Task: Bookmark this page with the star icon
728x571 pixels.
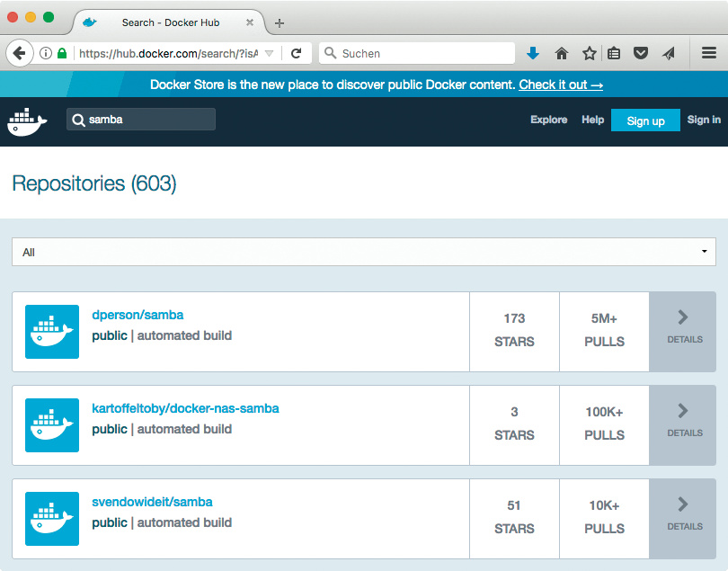Action: [590, 53]
